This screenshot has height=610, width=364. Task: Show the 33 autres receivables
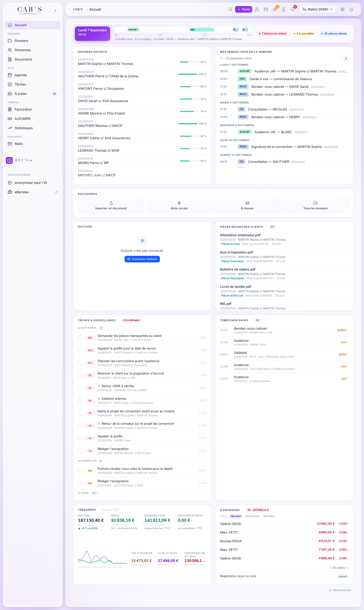[x=339, y=567]
